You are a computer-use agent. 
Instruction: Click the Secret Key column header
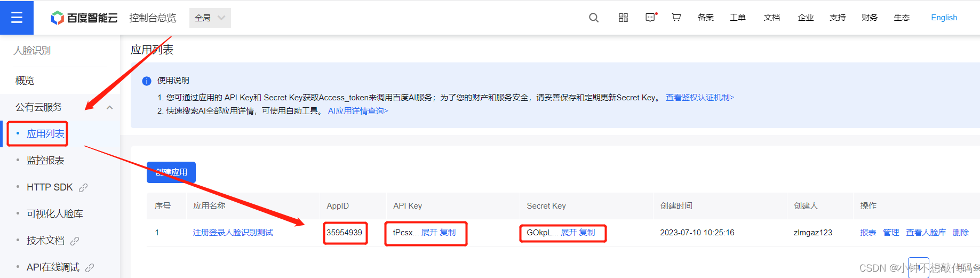point(546,206)
